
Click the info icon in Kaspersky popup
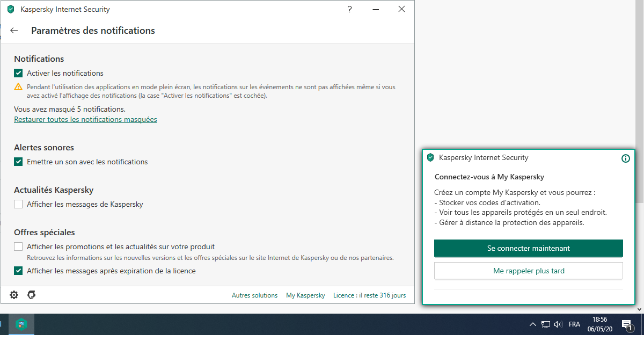625,158
